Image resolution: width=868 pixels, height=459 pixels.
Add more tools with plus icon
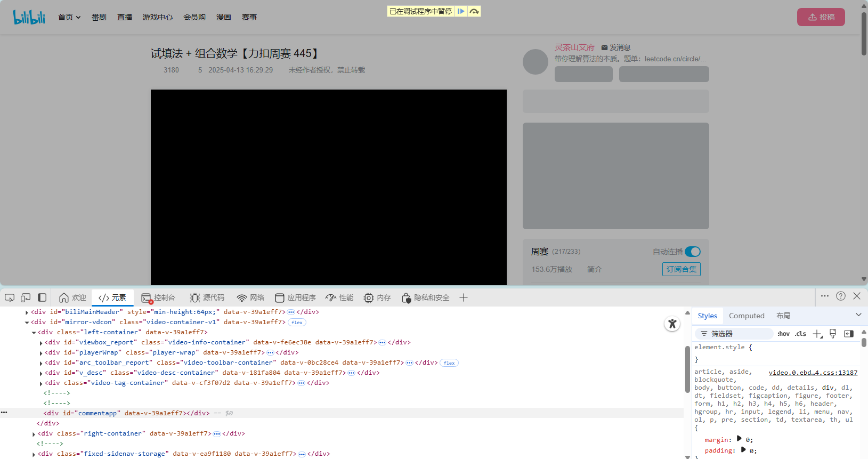(x=464, y=297)
